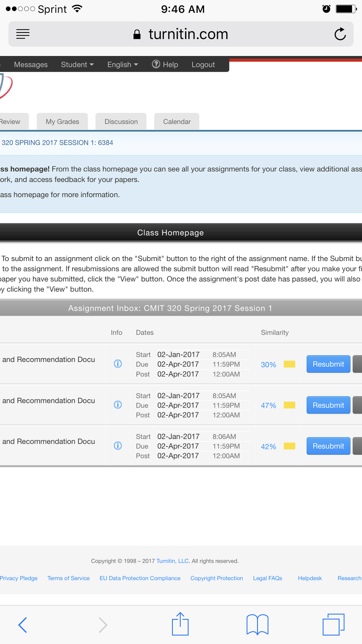Open EU Data Protection Compliance link
The image size is (362, 644).
(140, 578)
